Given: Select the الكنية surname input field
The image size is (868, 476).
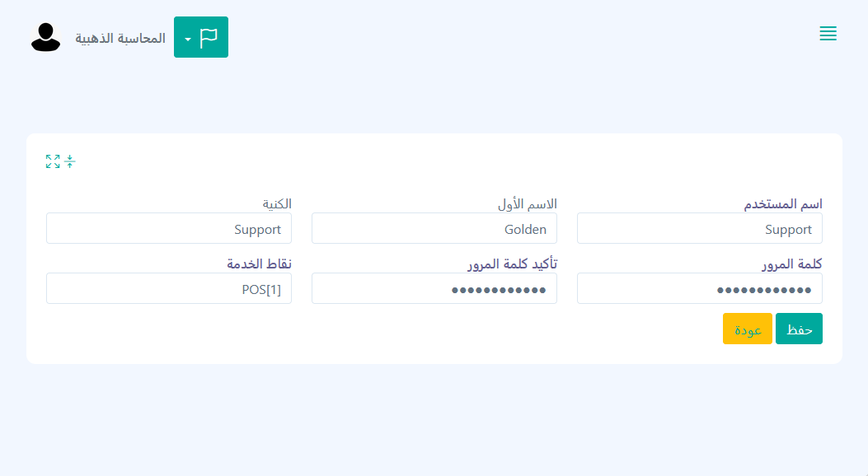Looking at the screenshot, I should 168,229.
